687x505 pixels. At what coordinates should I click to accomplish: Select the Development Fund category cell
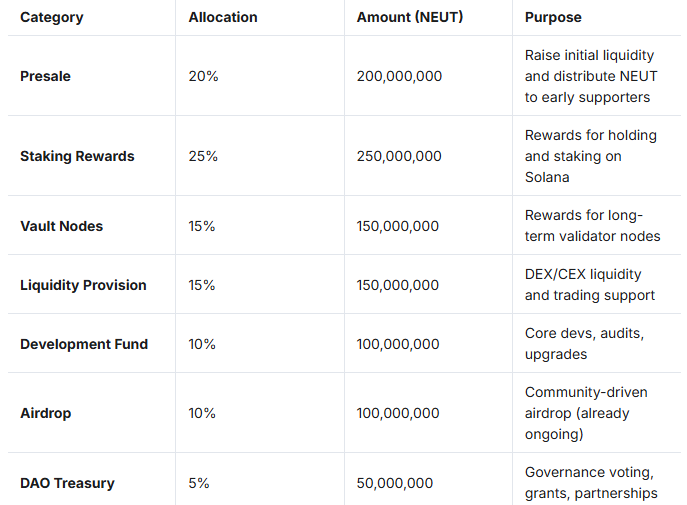84,344
